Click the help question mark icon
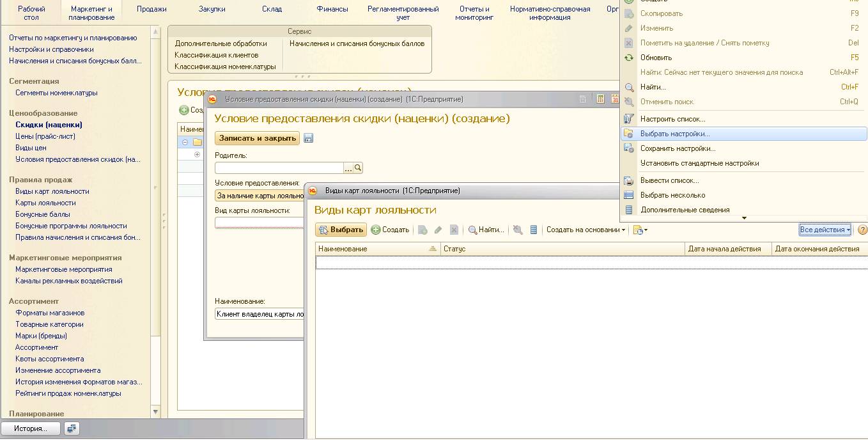868x440 pixels. click(862, 230)
